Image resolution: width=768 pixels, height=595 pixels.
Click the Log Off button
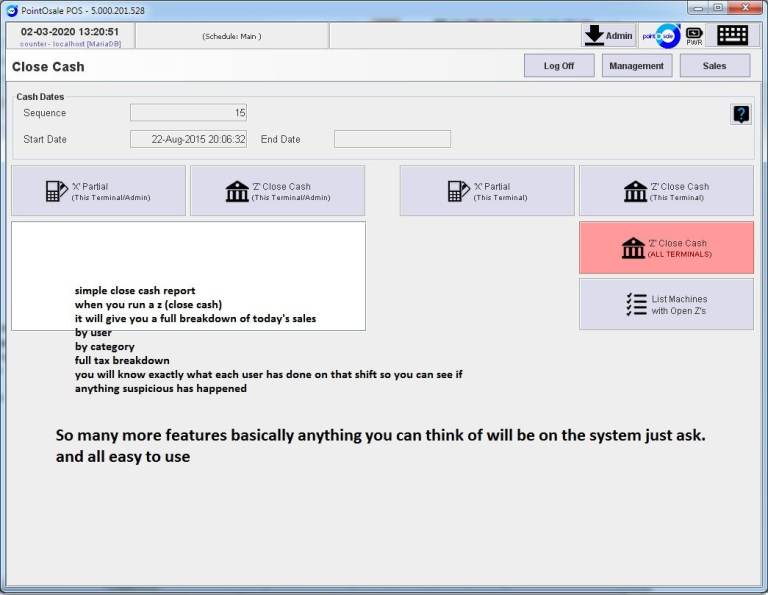[559, 66]
